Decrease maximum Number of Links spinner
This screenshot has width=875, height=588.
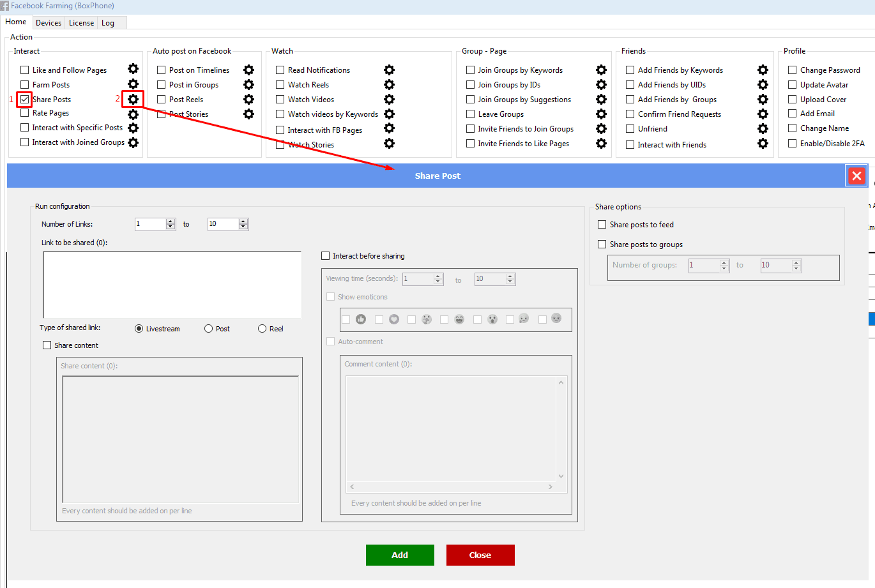tap(243, 227)
